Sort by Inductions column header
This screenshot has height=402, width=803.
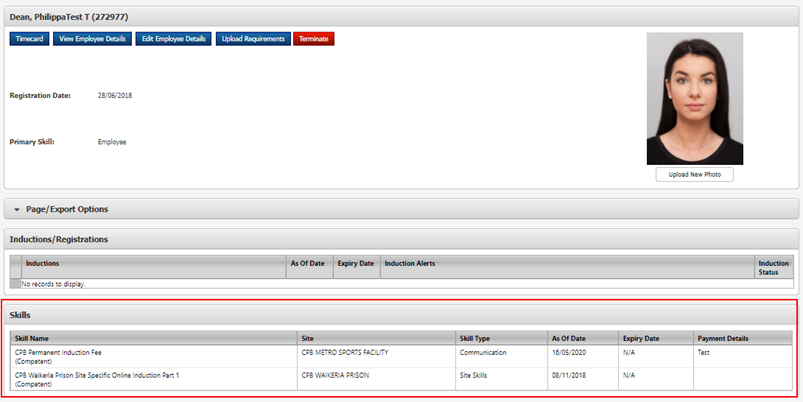(42, 263)
